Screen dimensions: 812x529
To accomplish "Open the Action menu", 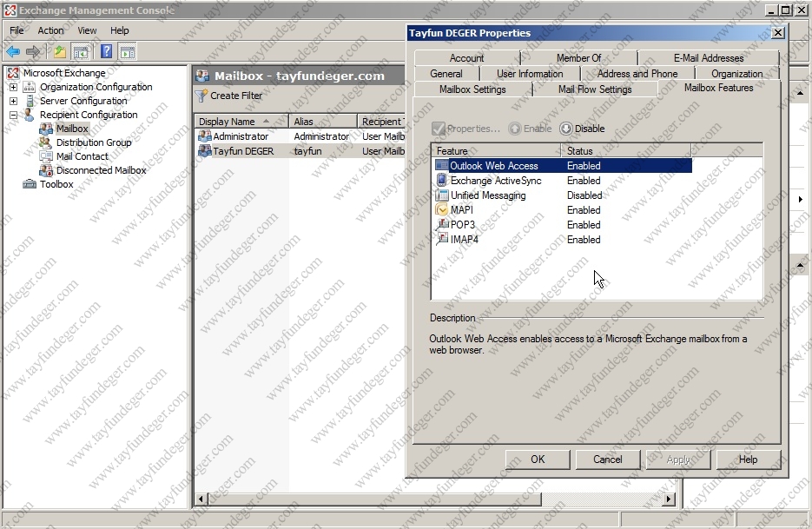I will click(50, 30).
